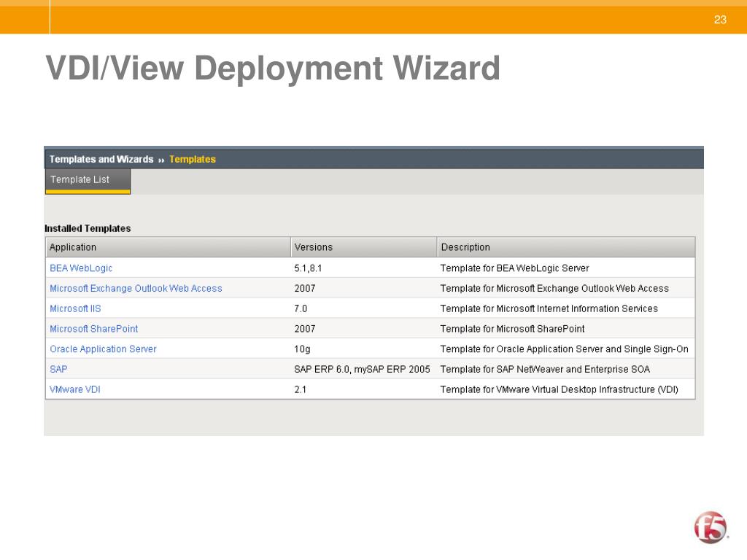Image resolution: width=747 pixels, height=560 pixels.
Task: Click the Description column header
Action: 566,247
